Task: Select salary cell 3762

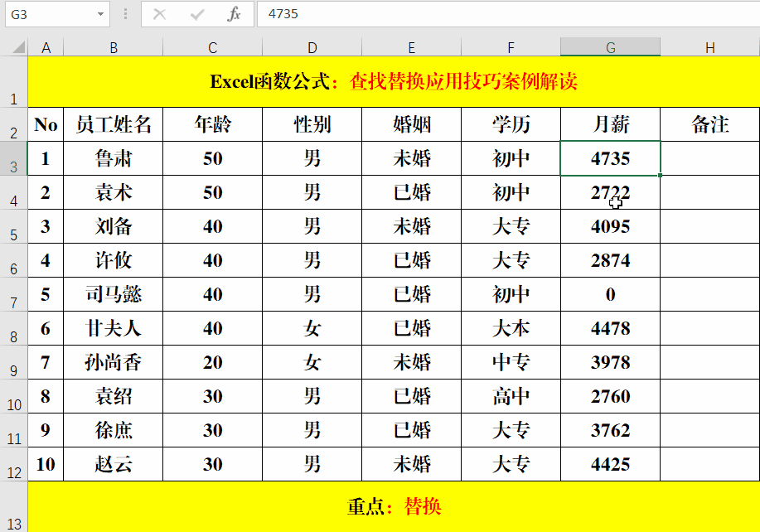Action: point(610,430)
